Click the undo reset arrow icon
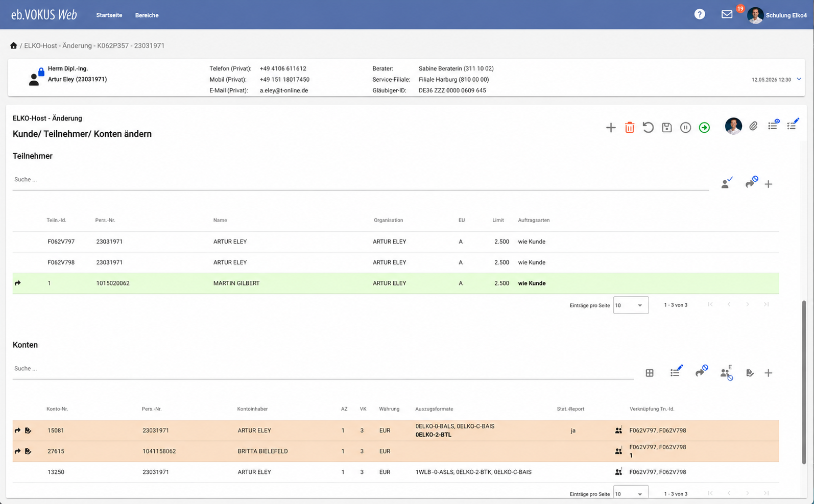This screenshot has height=504, width=814. (648, 127)
